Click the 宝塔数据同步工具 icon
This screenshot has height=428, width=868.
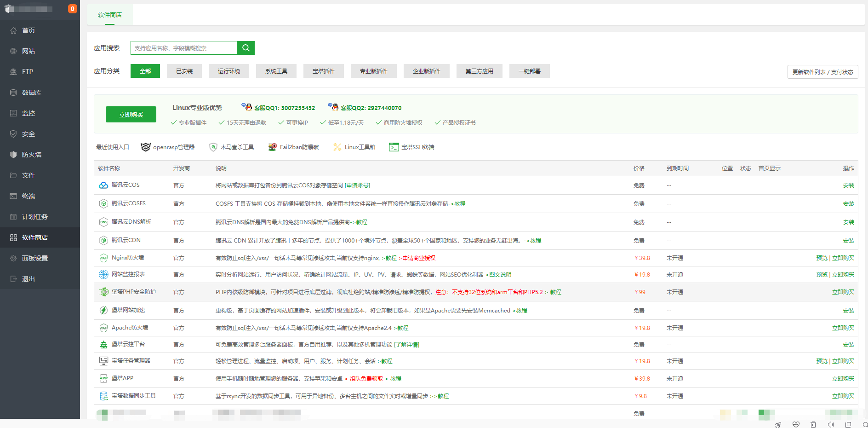[103, 396]
